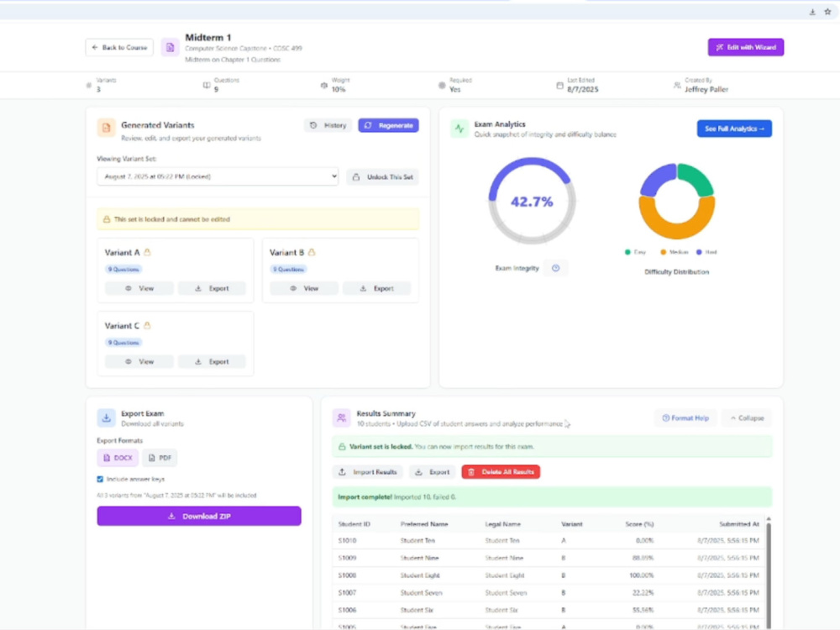Click the Generated Variants panel icon

(x=106, y=128)
